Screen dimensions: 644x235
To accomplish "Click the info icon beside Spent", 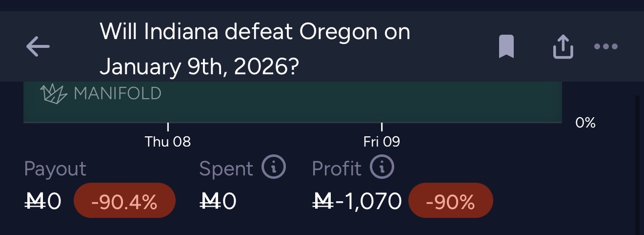I will click(x=273, y=168).
